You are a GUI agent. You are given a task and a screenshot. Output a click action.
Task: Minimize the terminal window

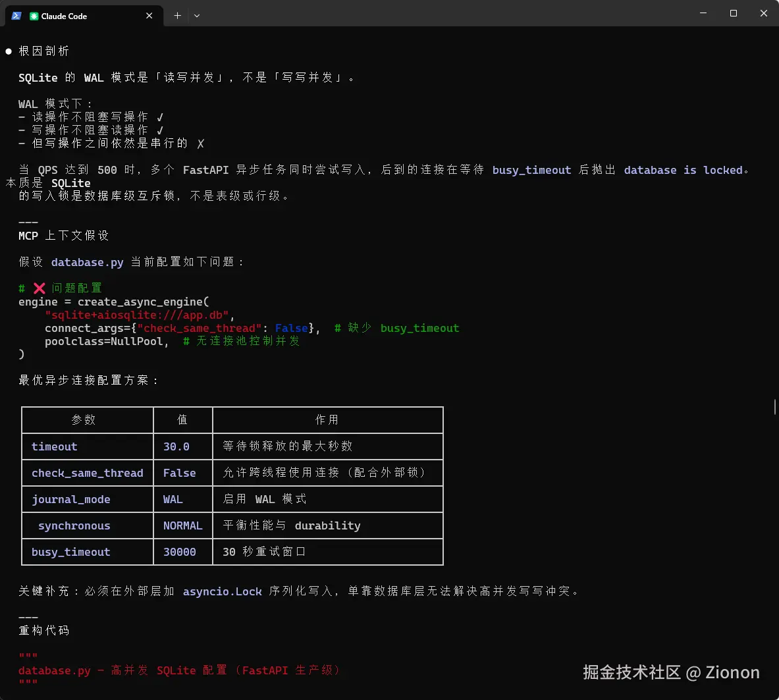coord(703,13)
